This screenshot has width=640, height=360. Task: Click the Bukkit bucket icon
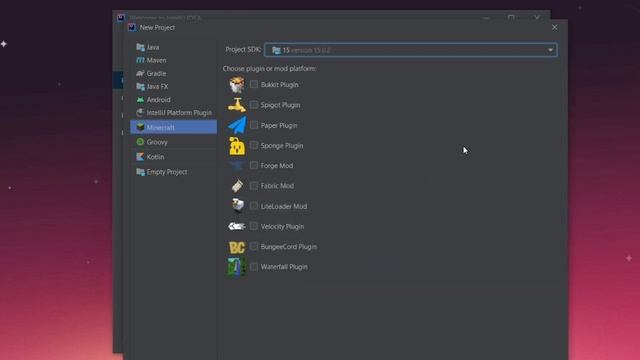tap(237, 84)
